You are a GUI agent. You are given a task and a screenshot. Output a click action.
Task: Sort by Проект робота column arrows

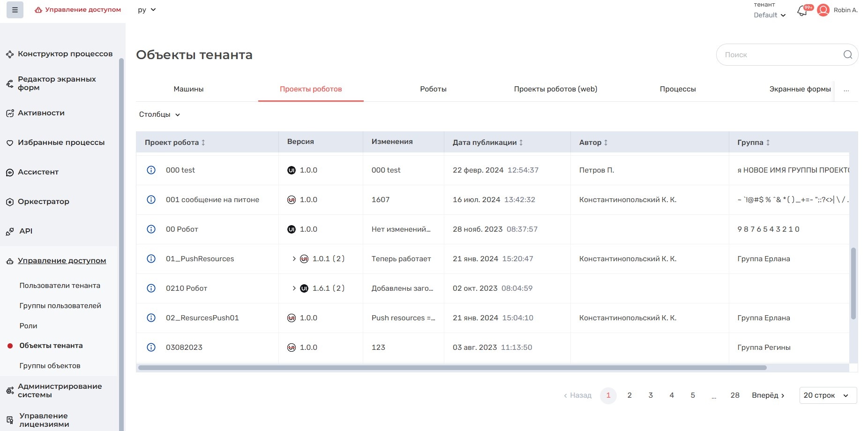(x=203, y=143)
